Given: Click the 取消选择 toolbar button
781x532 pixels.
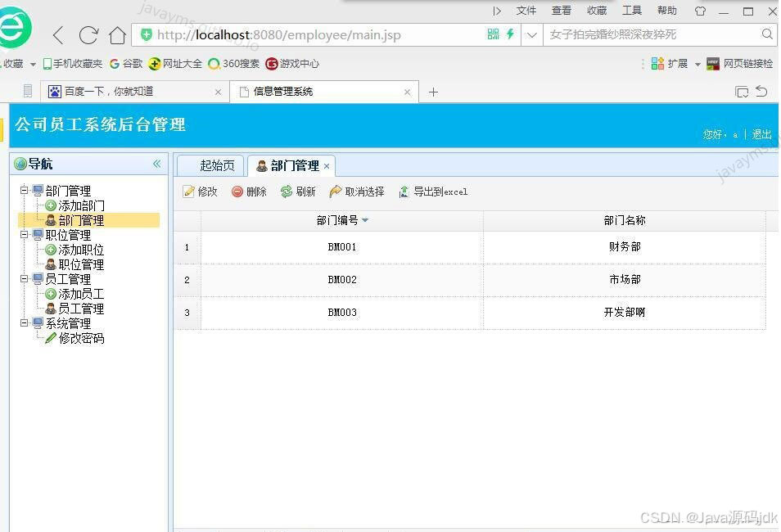Looking at the screenshot, I should (x=357, y=192).
